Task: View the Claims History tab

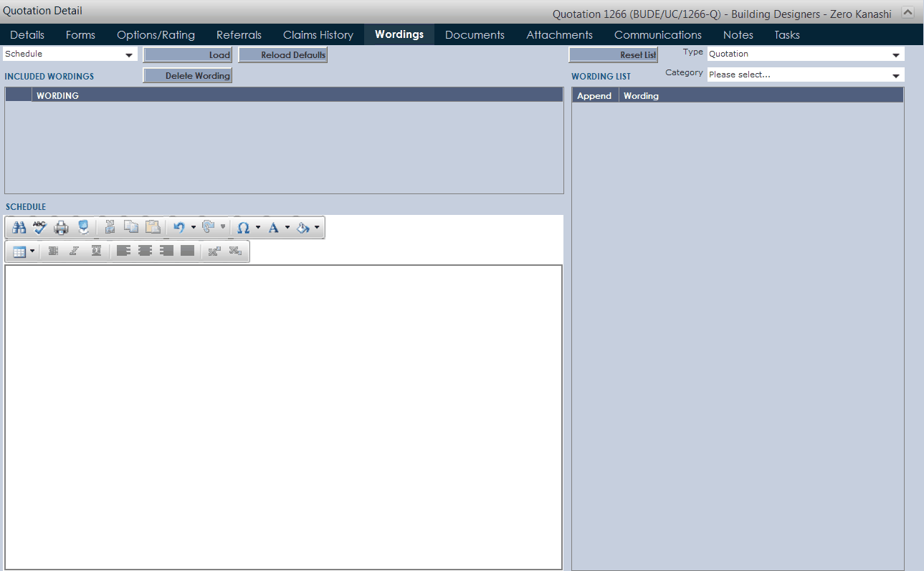Action: coord(318,34)
